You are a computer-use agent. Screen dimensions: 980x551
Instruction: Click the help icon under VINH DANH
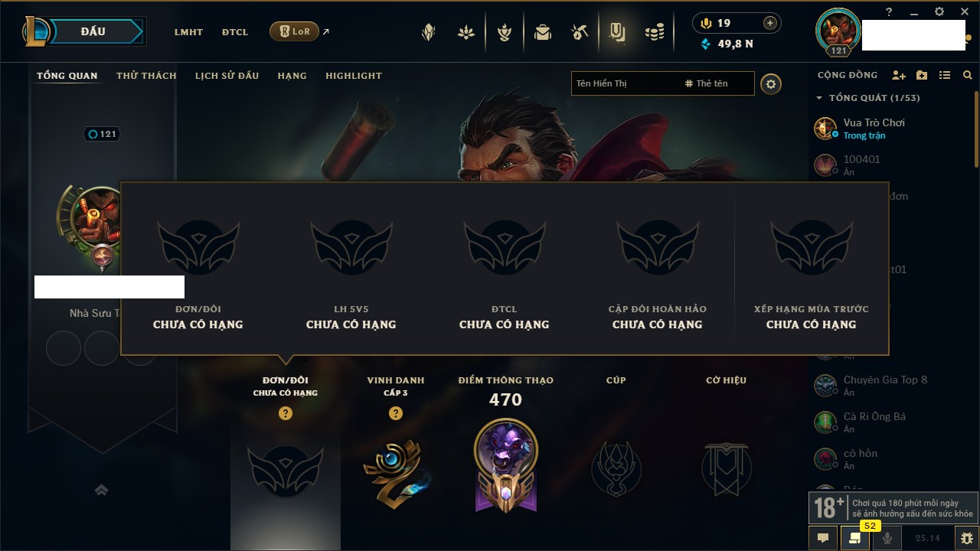[395, 413]
